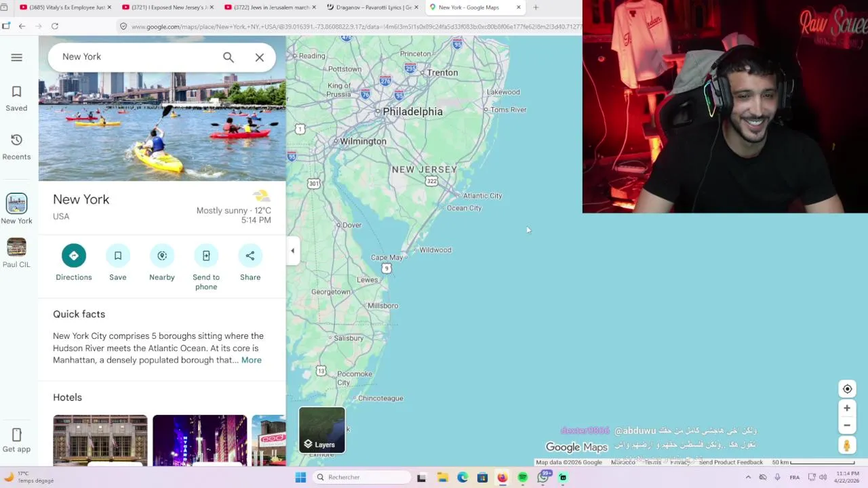Click the browser address bar URL
868x488 pixels.
tap(356, 26)
